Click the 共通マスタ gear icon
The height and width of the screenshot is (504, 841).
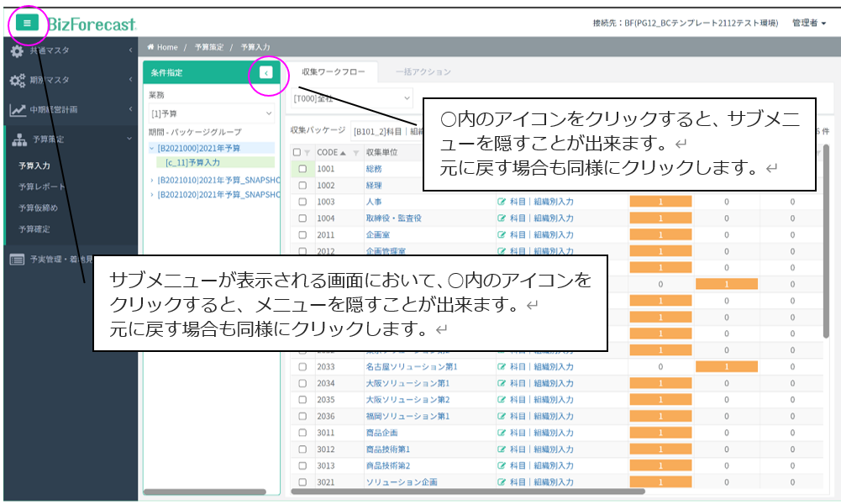click(x=17, y=51)
